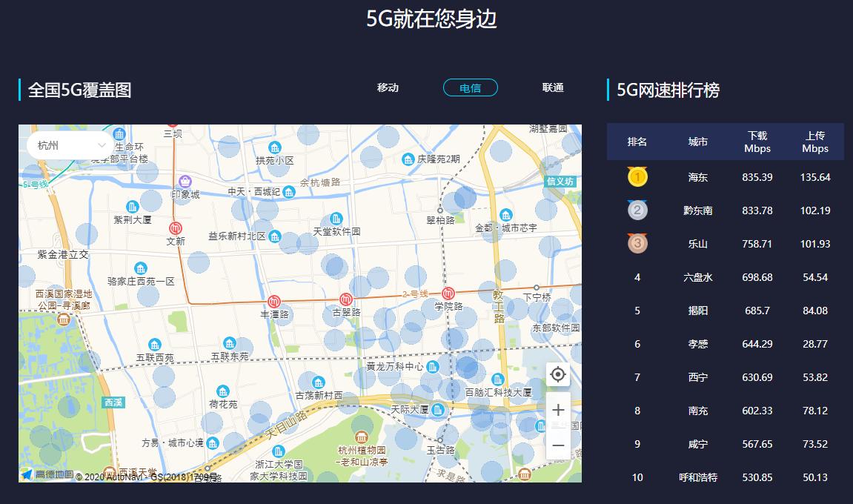853x504 pixels.
Task: Click the 拱苑小区 building icon
Action: tap(275, 147)
